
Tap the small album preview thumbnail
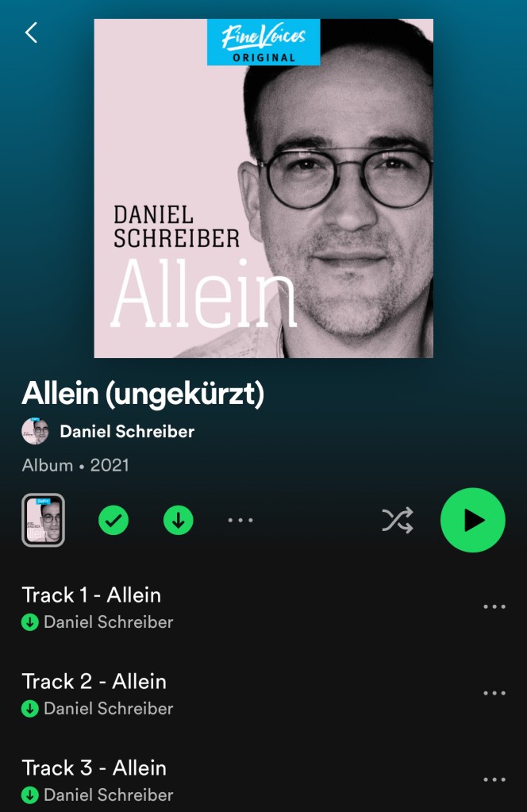[x=43, y=520]
